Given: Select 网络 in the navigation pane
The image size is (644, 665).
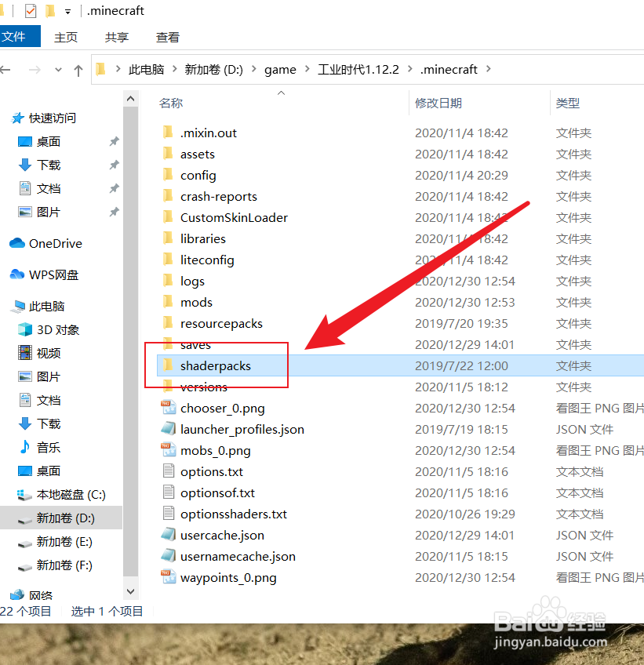Looking at the screenshot, I should tap(41, 595).
